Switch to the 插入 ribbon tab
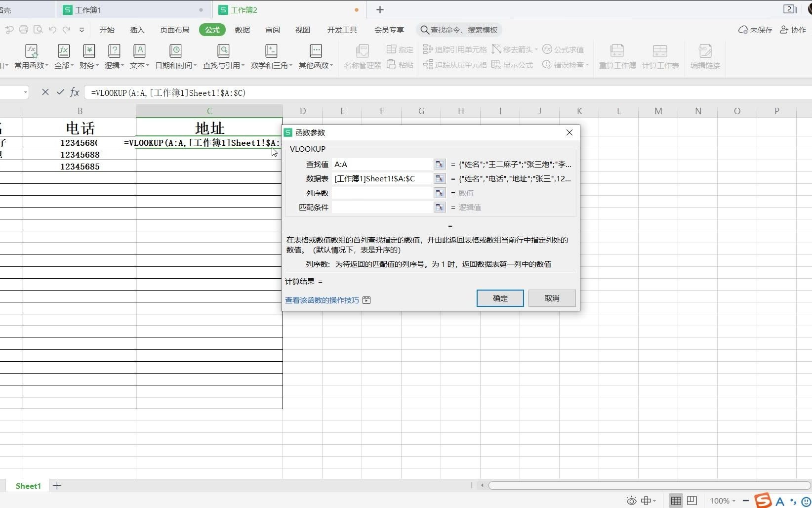Viewport: 812px width, 508px height. pyautogui.click(x=137, y=30)
